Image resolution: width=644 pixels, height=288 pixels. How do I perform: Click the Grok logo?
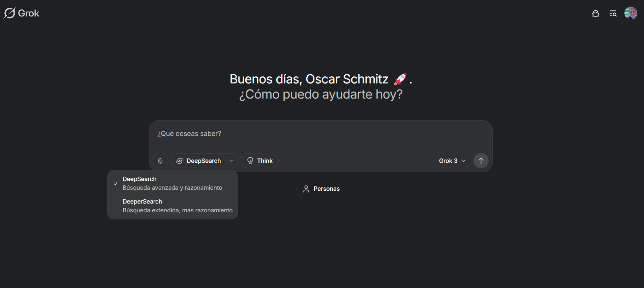point(21,13)
